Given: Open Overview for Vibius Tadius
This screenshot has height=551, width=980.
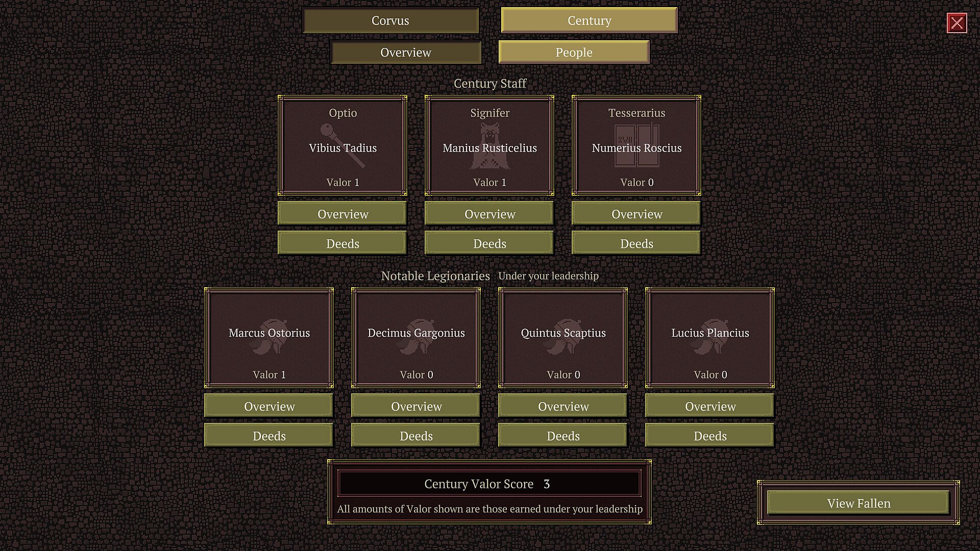Looking at the screenshot, I should (342, 214).
